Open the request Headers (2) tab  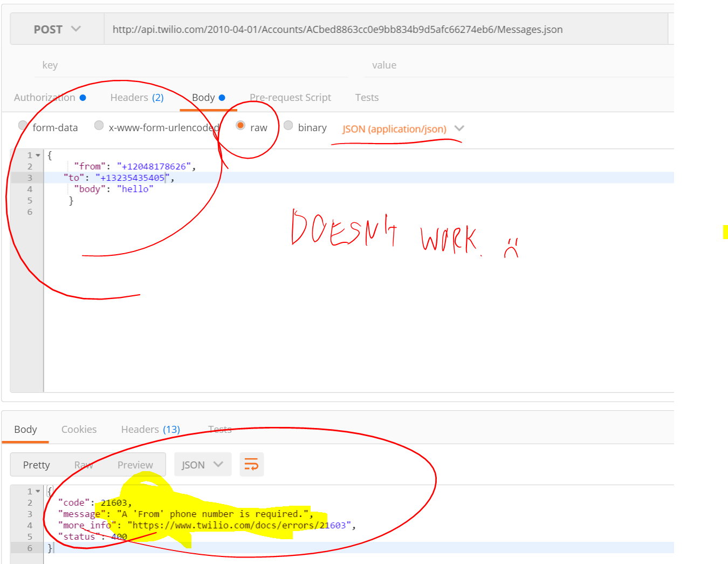click(137, 98)
